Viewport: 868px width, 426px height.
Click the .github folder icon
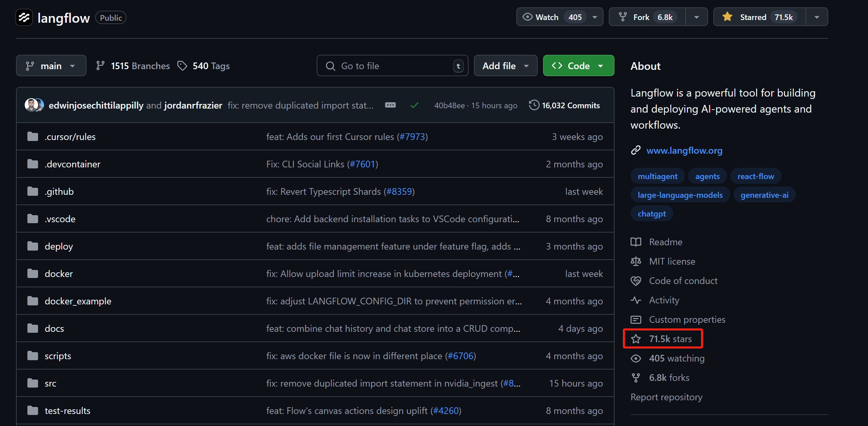pos(33,191)
